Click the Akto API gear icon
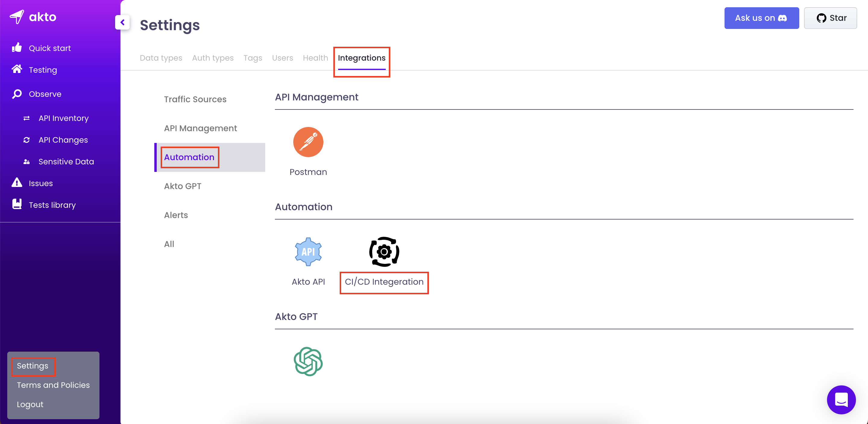This screenshot has width=868, height=424. pos(308,252)
